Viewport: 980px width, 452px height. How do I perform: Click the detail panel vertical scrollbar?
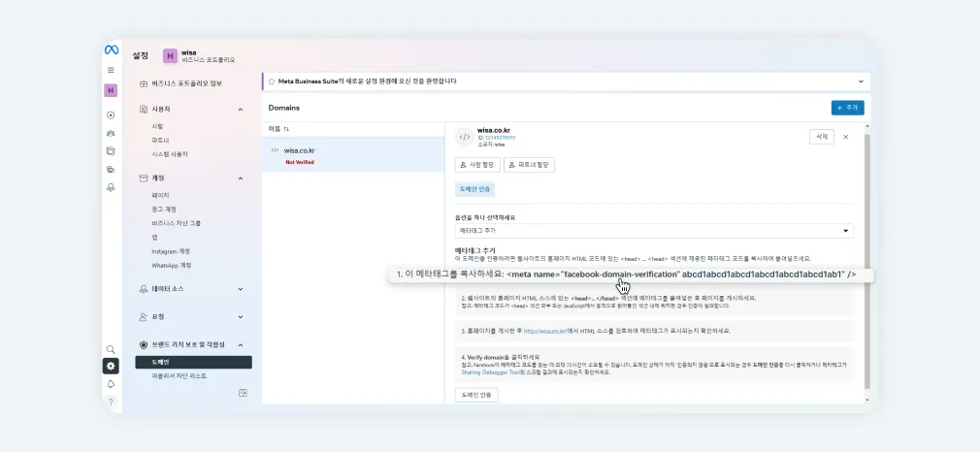coord(866,259)
